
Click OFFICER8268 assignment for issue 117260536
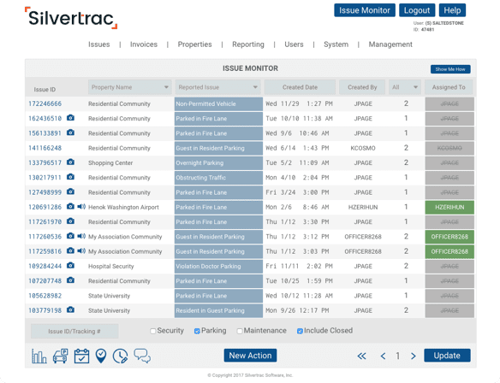point(449,237)
